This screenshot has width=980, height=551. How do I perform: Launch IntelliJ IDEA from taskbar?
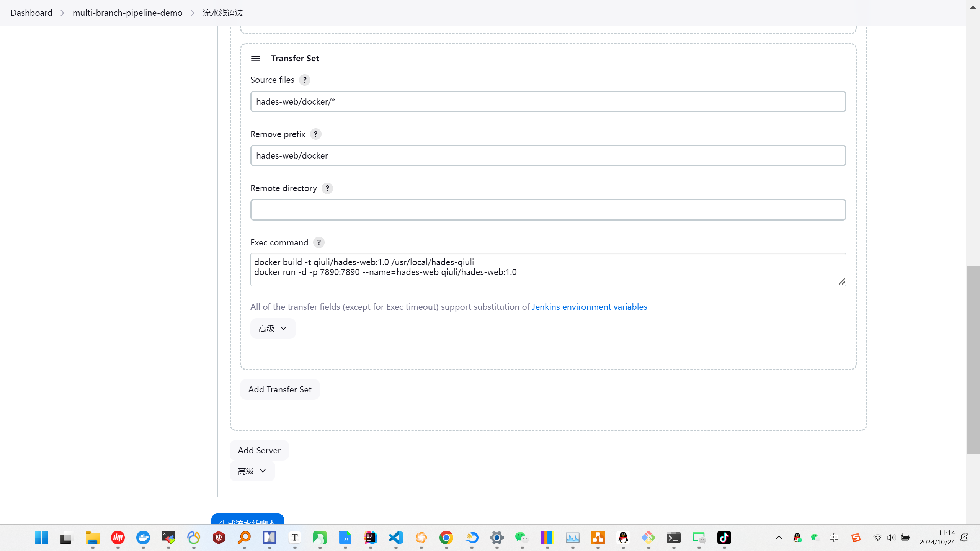click(x=370, y=538)
